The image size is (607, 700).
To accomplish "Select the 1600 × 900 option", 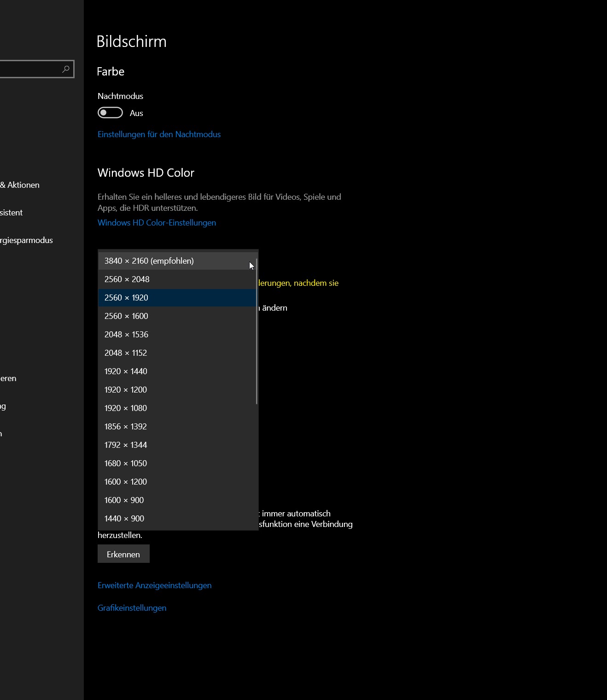I will 124,500.
